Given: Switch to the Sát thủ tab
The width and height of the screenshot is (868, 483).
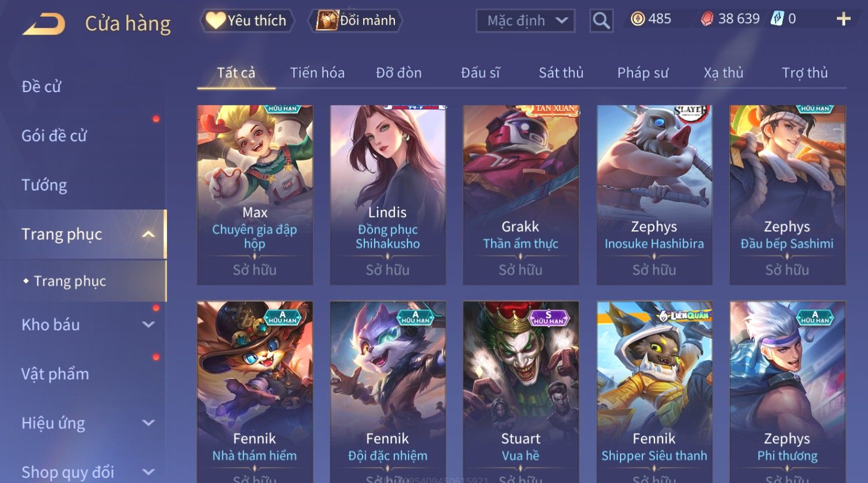Looking at the screenshot, I should tap(561, 73).
